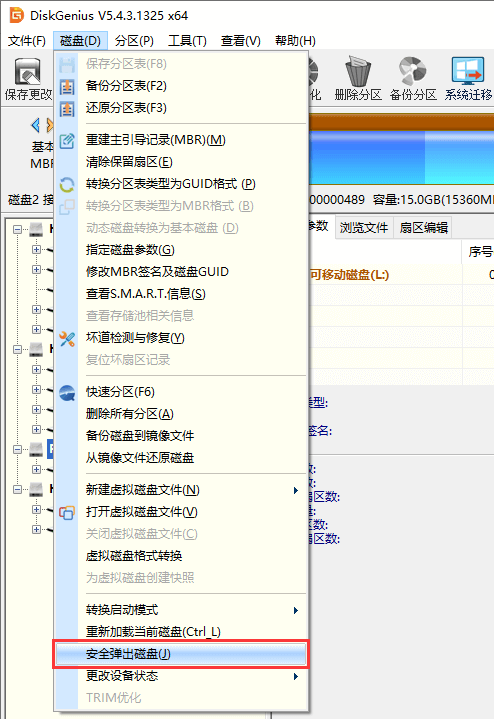Viewport: 494px width, 719px height.
Task: Click fourth disk drive icon in tree
Action: (x=36, y=489)
